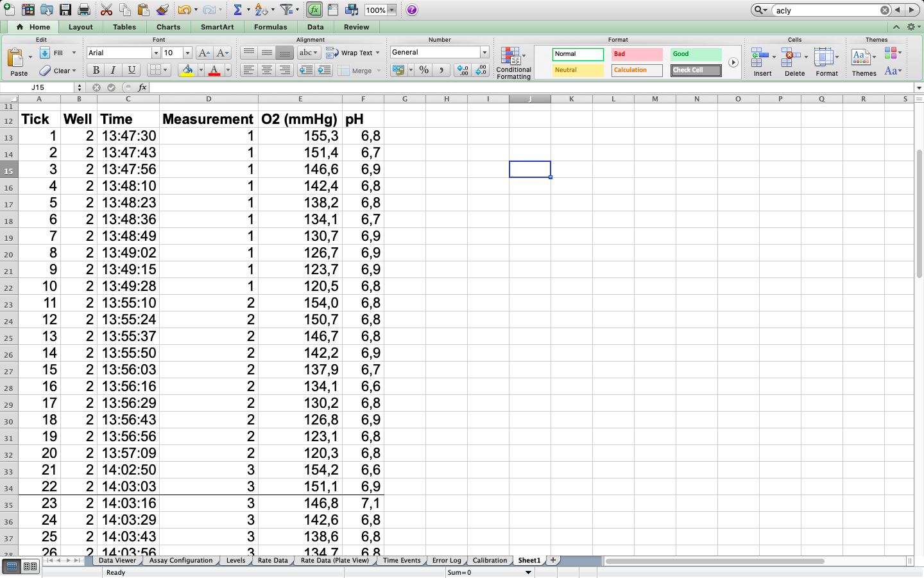Screen dimensions: 924x578
Task: Expand the General number format dropdown
Action: point(484,53)
